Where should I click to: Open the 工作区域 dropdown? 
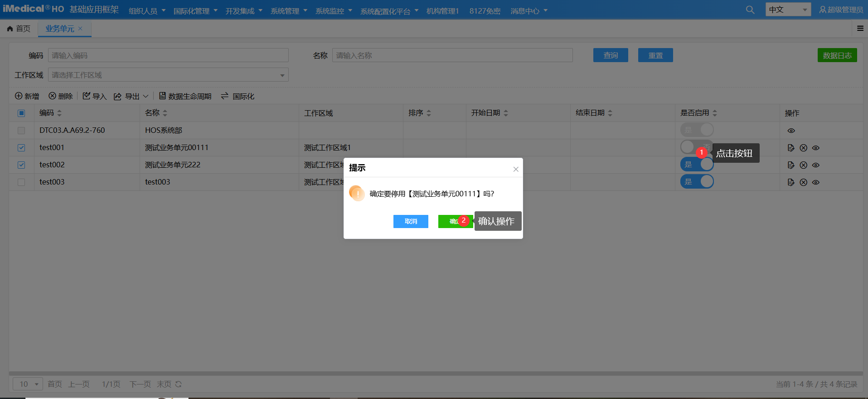click(x=168, y=75)
